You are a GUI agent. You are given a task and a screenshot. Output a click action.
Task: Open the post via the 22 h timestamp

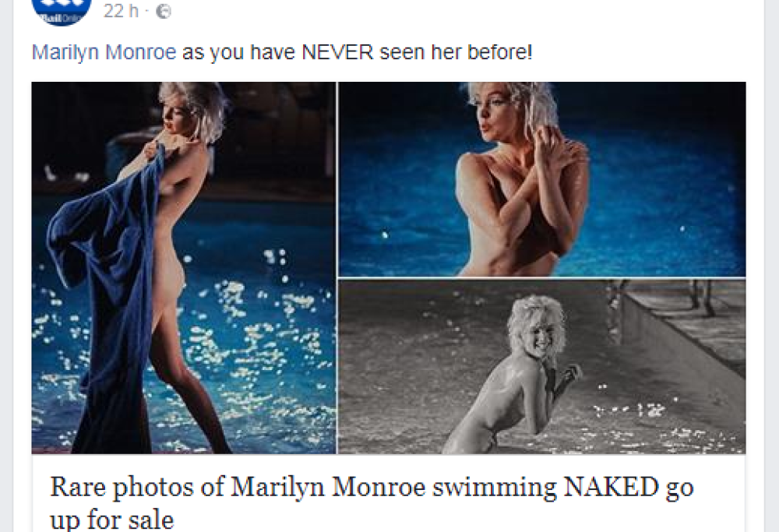pyautogui.click(x=121, y=11)
